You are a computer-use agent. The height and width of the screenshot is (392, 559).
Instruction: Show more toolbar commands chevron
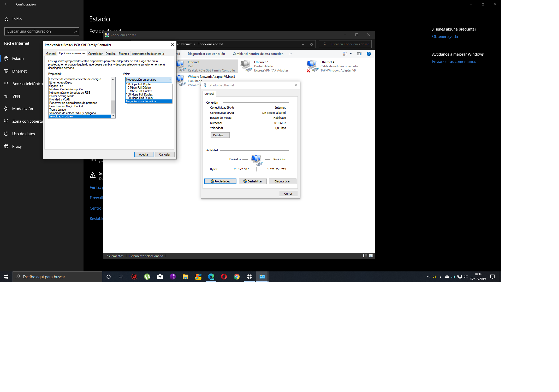(290, 54)
